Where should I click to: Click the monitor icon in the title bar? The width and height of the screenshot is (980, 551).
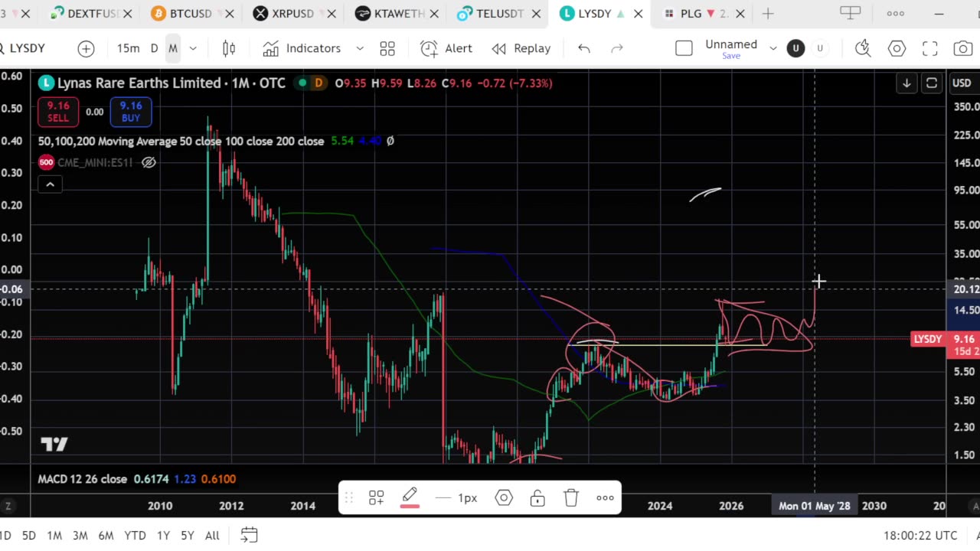click(850, 13)
